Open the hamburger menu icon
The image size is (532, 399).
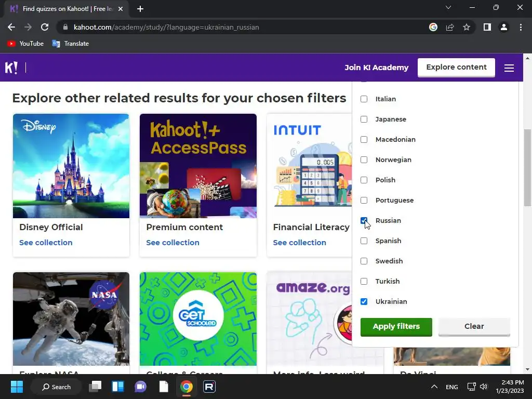point(509,68)
